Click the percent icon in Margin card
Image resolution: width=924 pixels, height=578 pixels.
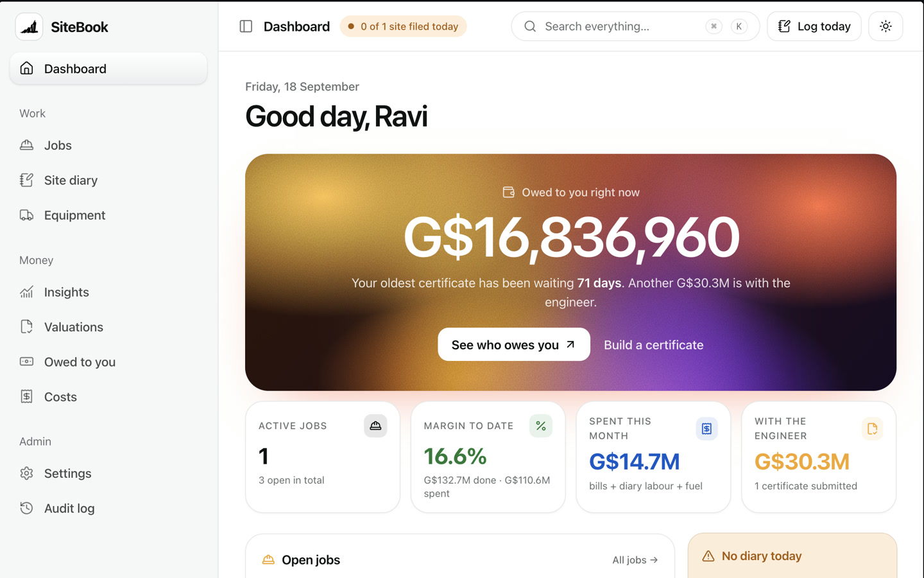tap(541, 426)
